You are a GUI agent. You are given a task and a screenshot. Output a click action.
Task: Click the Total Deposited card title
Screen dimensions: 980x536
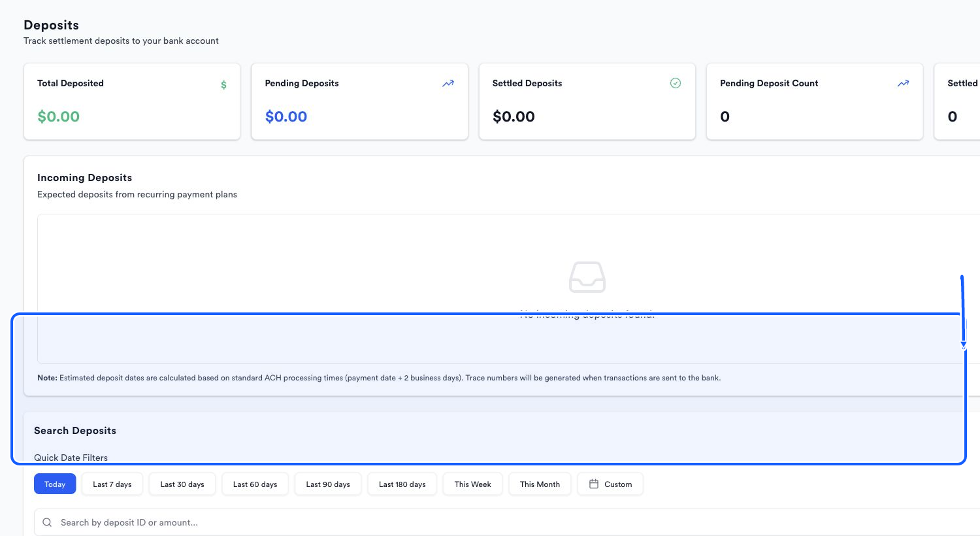tap(71, 83)
